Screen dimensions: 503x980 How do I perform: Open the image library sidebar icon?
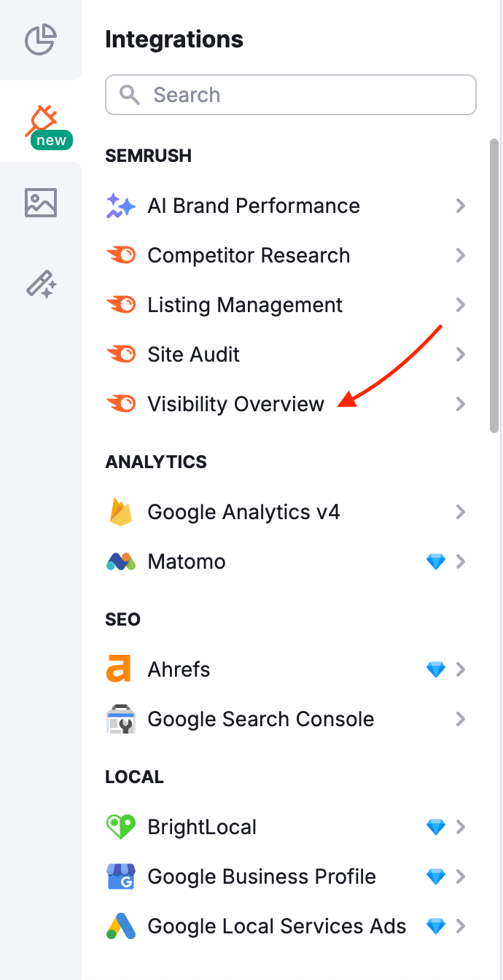(x=40, y=202)
